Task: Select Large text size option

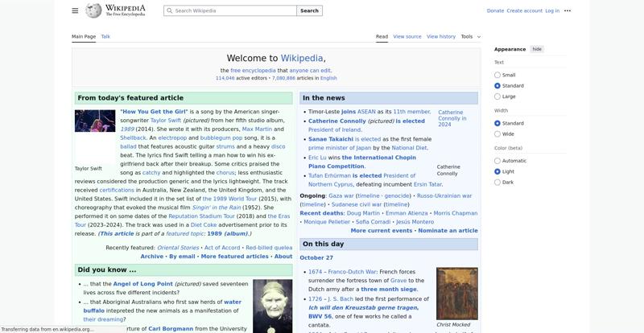Action: coord(497,97)
